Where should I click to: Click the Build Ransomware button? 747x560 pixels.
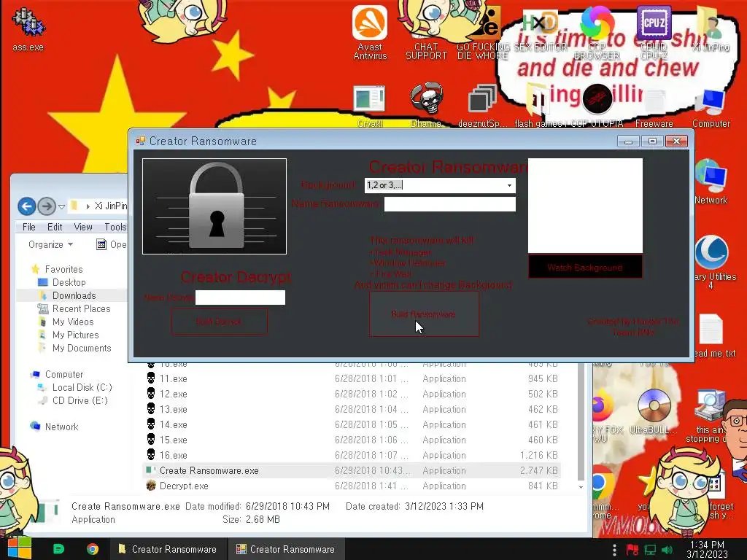point(424,314)
